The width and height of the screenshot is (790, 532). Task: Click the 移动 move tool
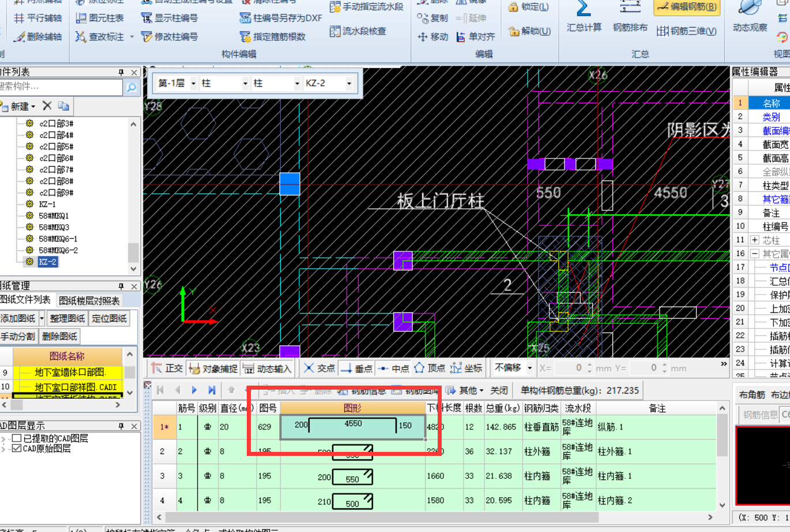click(432, 36)
